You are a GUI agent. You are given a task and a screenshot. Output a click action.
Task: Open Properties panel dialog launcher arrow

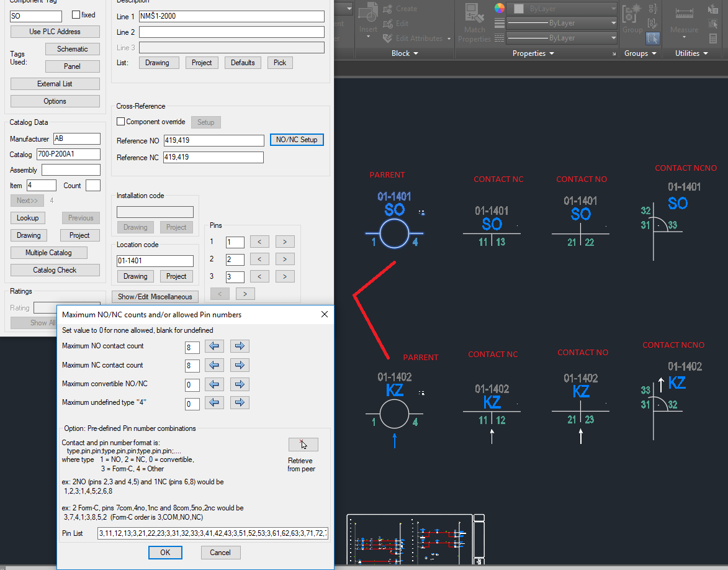614,54
